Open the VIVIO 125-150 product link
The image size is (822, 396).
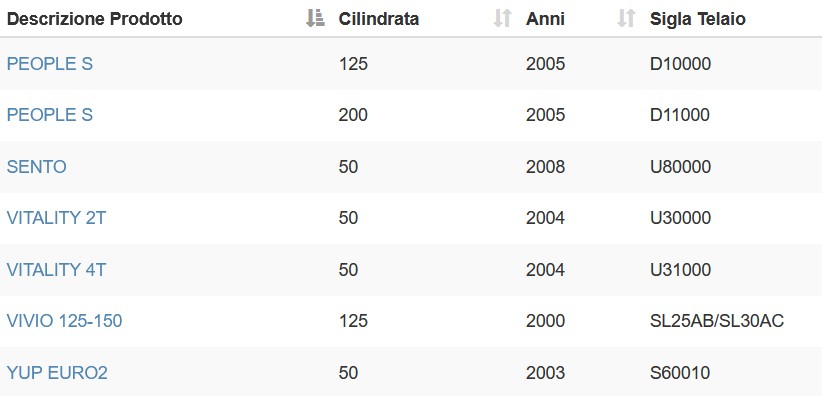click(64, 320)
